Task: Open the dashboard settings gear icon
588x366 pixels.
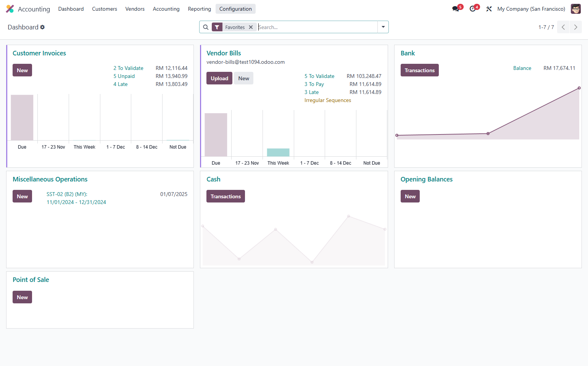Action: [42, 27]
